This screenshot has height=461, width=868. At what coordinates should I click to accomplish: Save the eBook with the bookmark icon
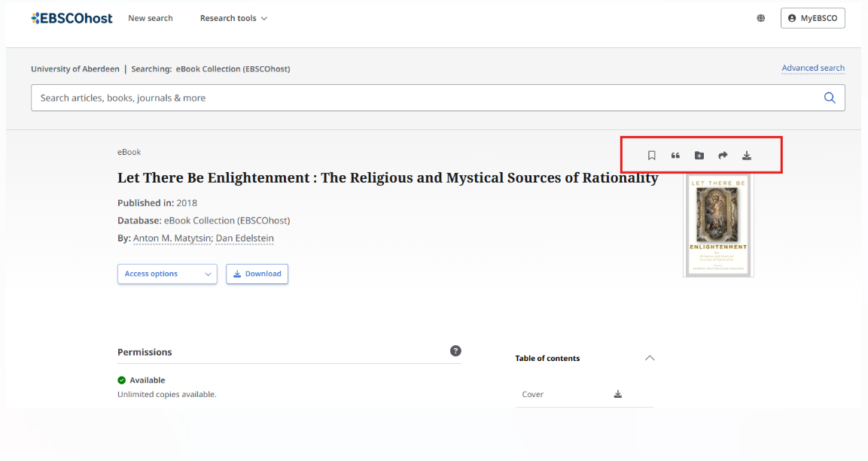651,156
